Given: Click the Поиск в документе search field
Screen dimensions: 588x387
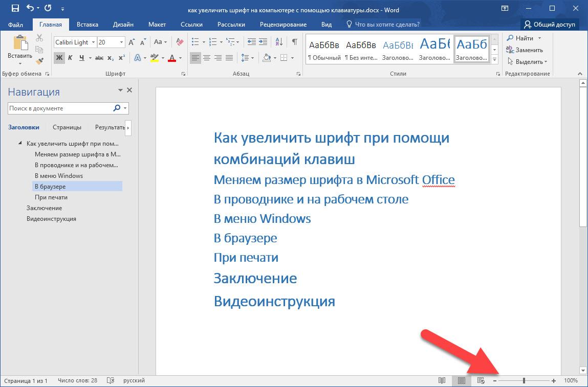Looking at the screenshot, I should pos(60,108).
